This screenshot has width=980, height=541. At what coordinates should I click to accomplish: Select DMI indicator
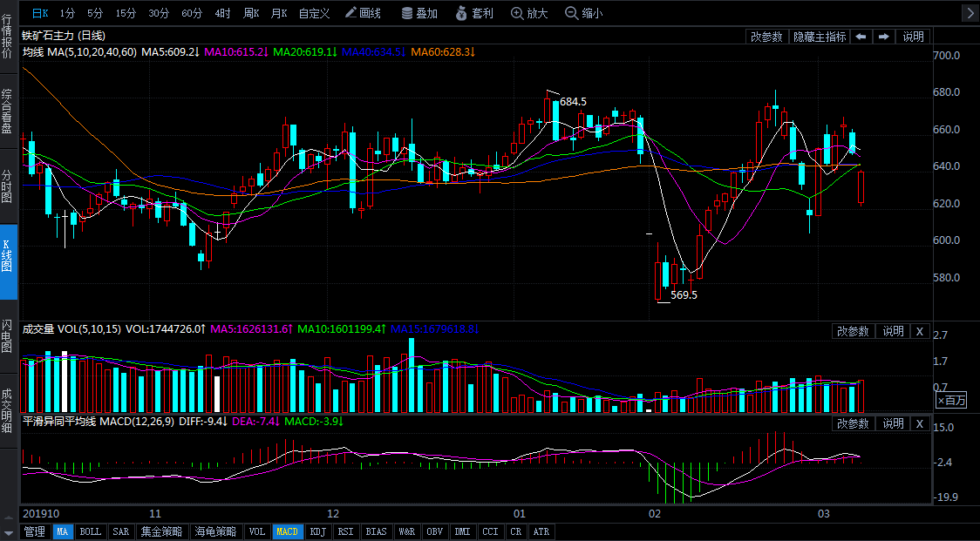[x=462, y=531]
